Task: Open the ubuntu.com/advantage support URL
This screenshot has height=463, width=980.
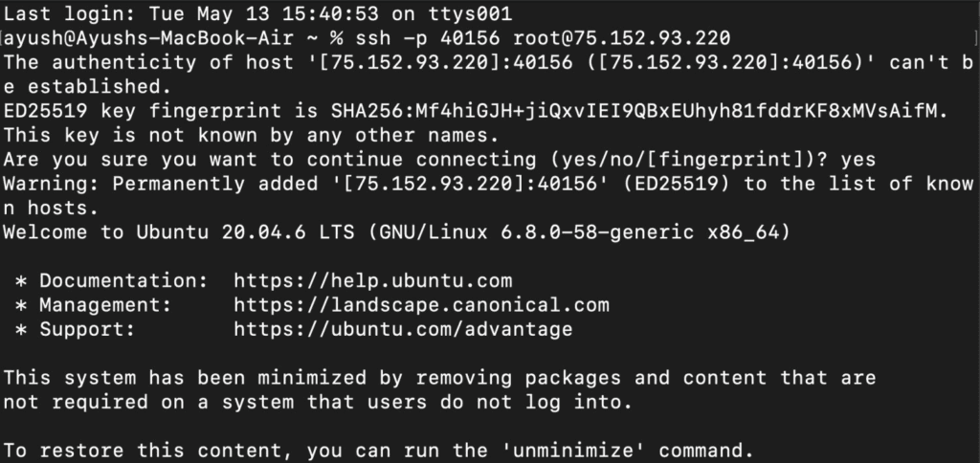Action: 403,330
